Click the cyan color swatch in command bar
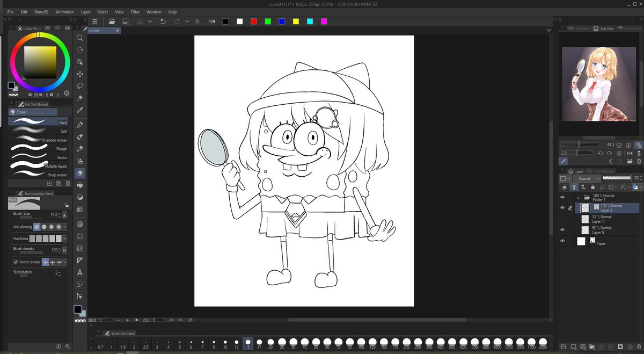Screen dimensions: 644x354 (310, 21)
